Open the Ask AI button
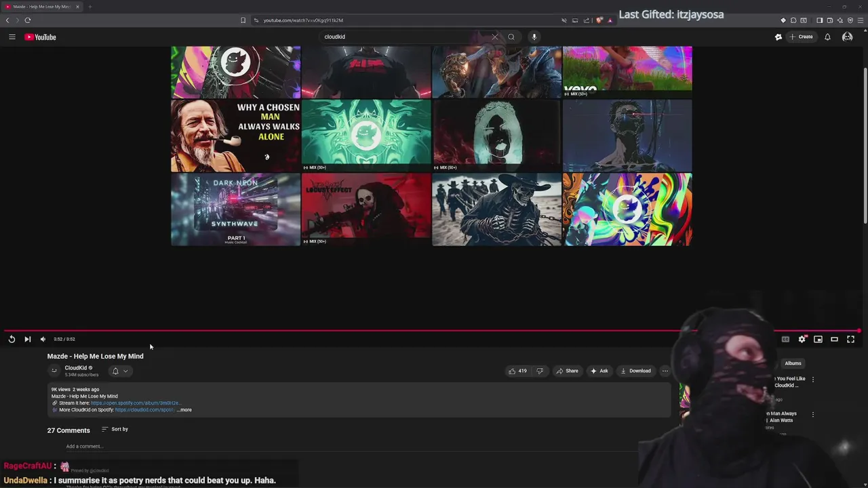This screenshot has width=868, height=488. tap(599, 371)
